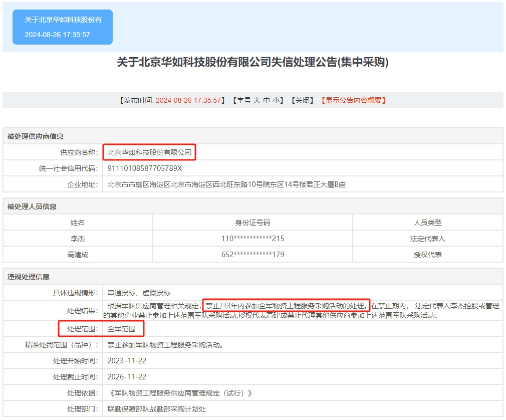This screenshot has height=420, width=506.
Task: Set font size to 中
Action: (267, 100)
